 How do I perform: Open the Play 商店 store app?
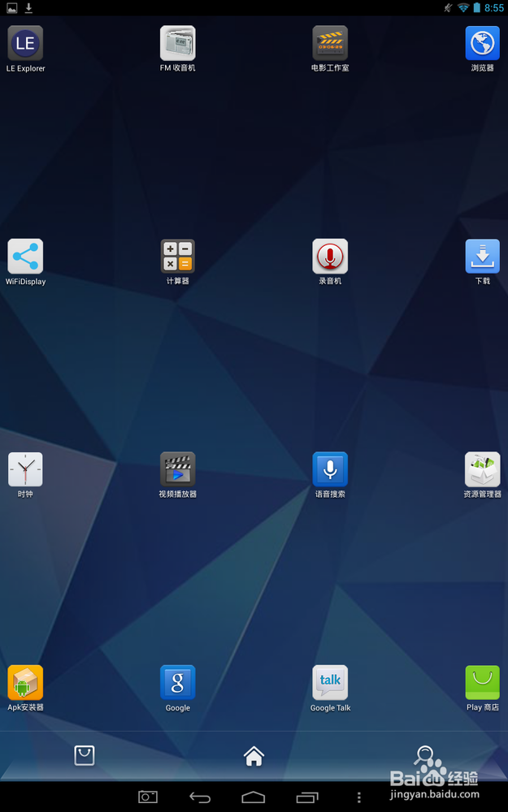(x=483, y=683)
